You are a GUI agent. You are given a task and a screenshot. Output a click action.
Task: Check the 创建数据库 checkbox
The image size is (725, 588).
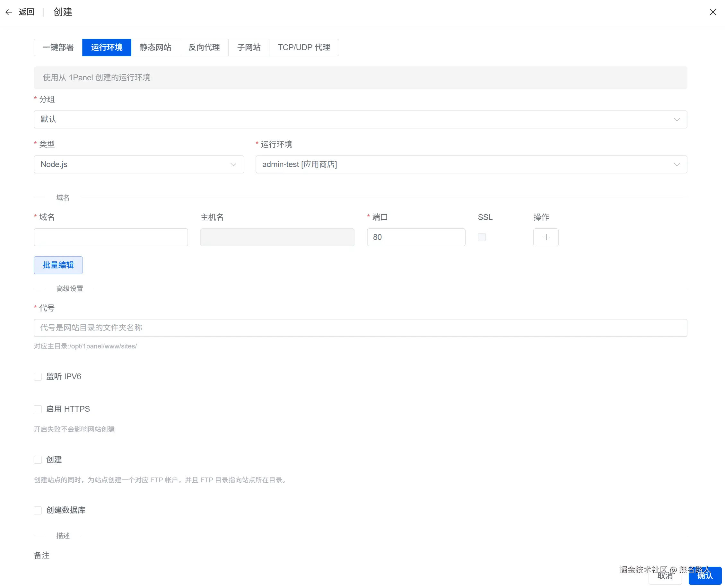pyautogui.click(x=38, y=510)
